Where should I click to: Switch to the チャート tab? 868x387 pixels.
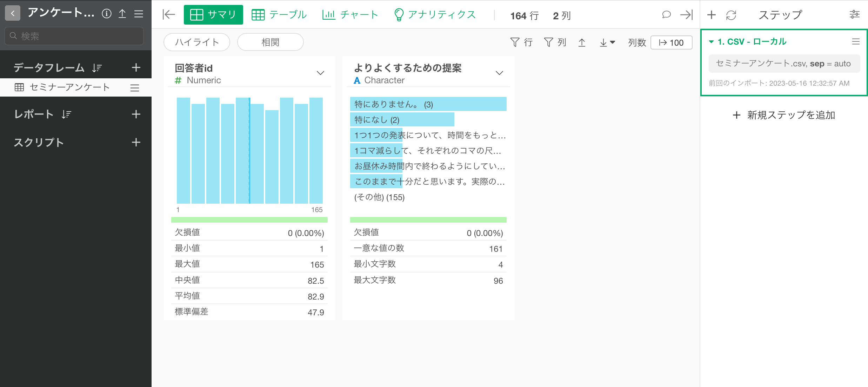[350, 15]
